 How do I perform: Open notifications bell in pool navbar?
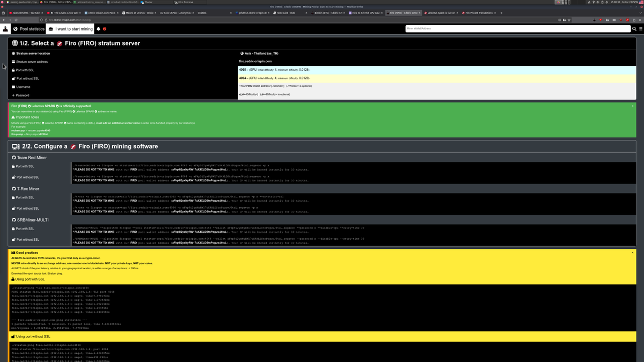pos(99,29)
